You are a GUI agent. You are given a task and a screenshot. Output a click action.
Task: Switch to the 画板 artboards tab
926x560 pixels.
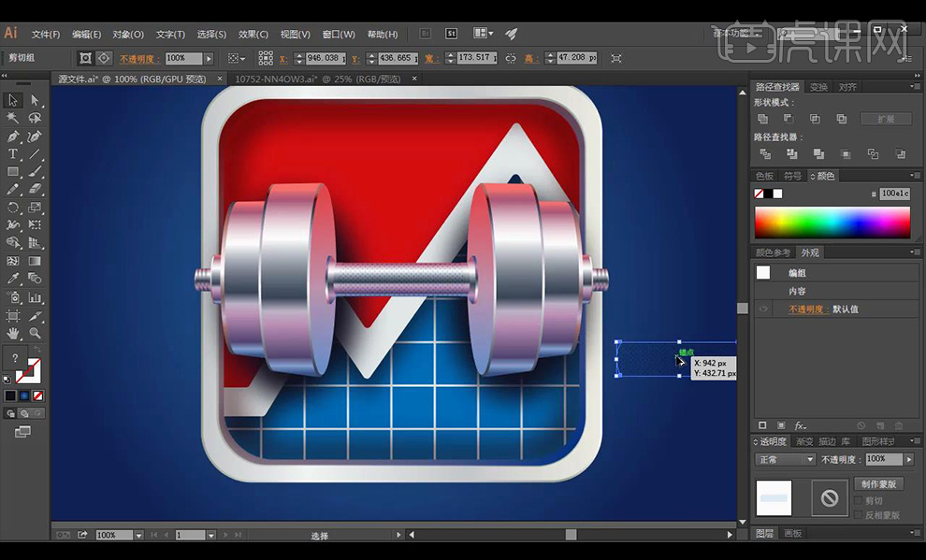click(792, 534)
